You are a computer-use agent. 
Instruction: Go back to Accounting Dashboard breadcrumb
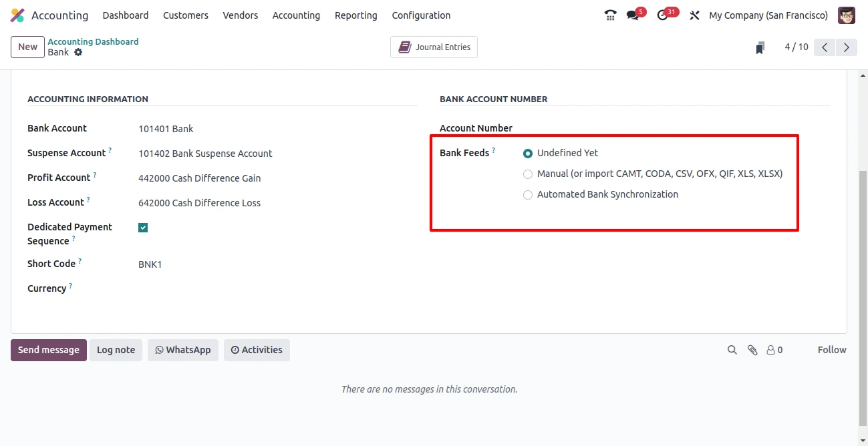point(93,41)
